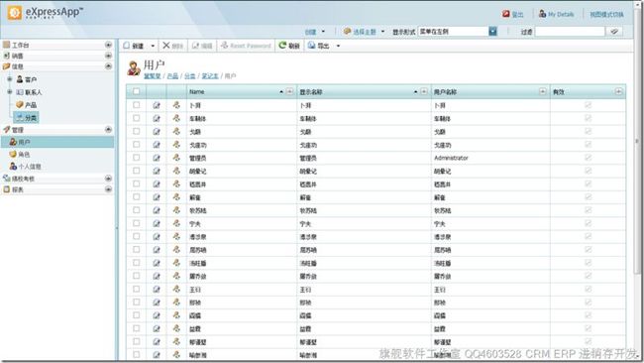Click the 导出 export icon

[x=312, y=46]
